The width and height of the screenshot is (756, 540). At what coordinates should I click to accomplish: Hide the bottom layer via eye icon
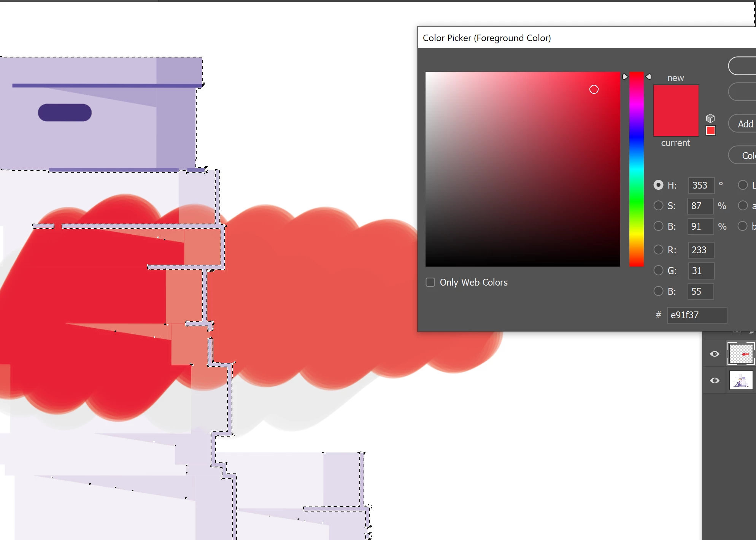715,380
